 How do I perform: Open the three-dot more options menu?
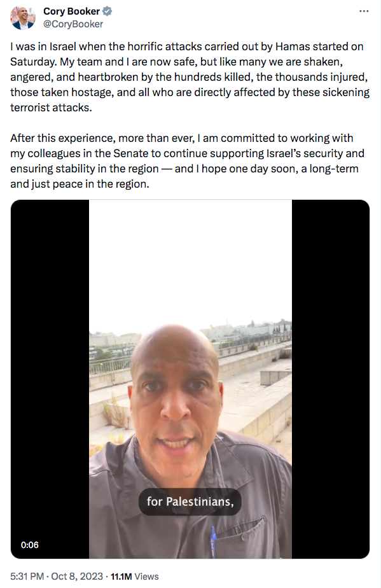pyautogui.click(x=364, y=11)
